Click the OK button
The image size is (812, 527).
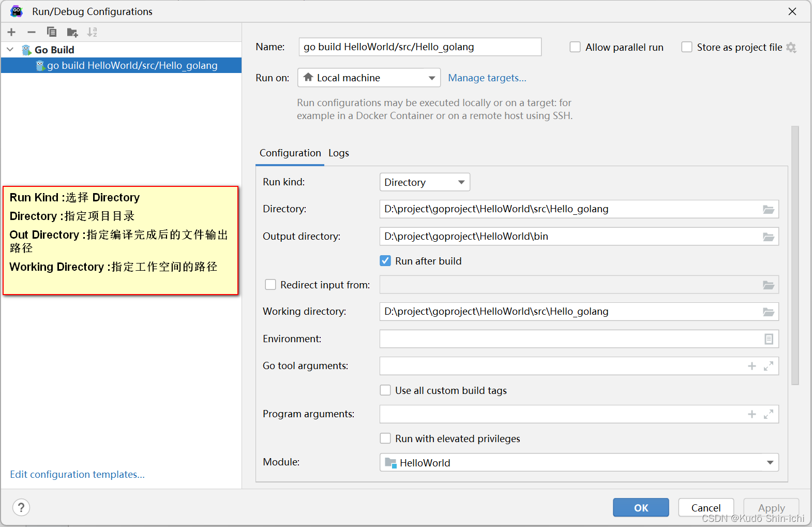click(x=641, y=508)
